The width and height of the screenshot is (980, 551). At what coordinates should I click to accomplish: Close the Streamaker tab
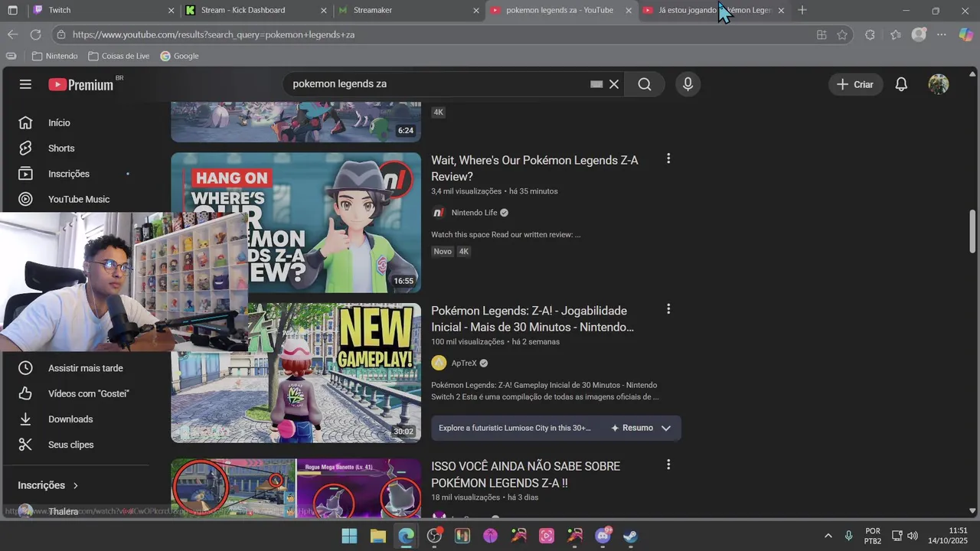476,11
